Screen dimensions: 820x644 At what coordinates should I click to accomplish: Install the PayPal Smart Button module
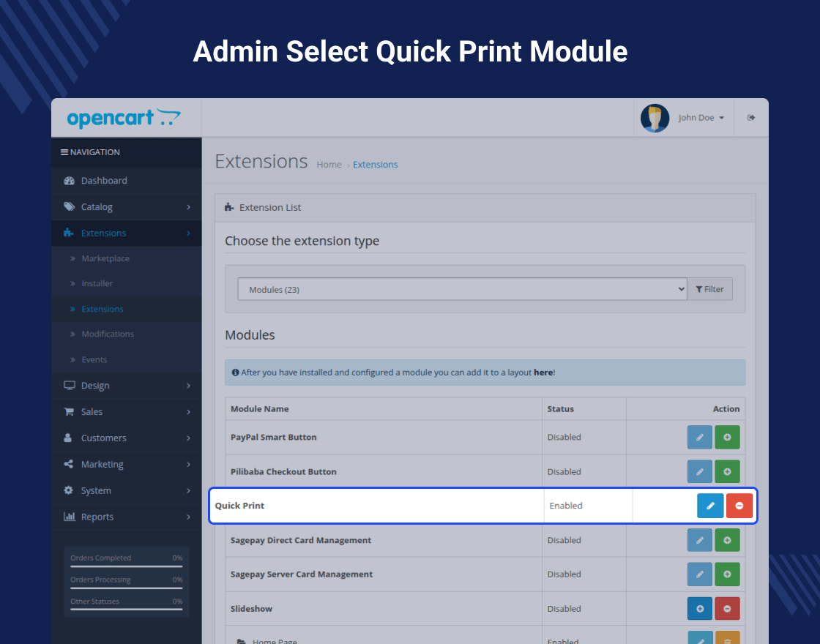pos(727,438)
